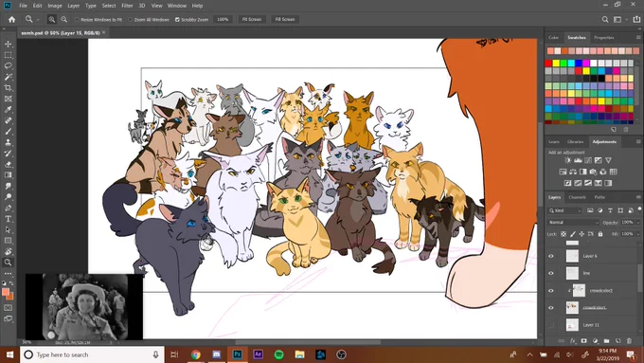The height and width of the screenshot is (363, 644).
Task: Create a new layer with icon
Action: coord(617,341)
